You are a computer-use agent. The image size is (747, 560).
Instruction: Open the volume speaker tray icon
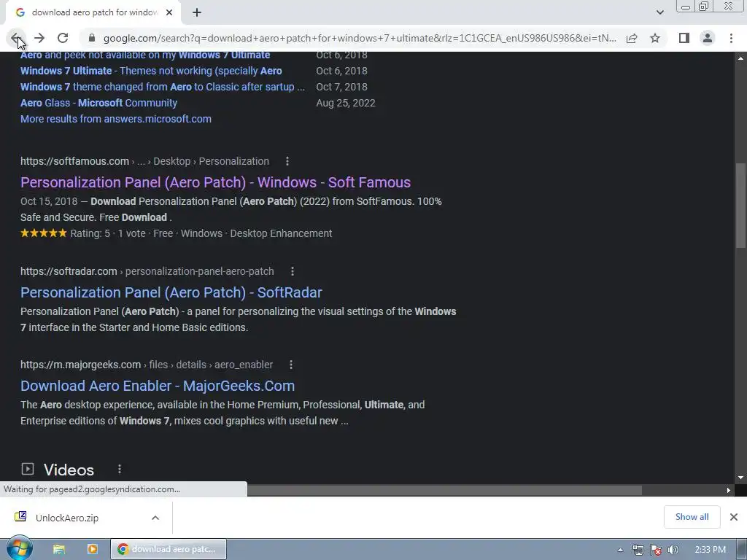point(673,550)
